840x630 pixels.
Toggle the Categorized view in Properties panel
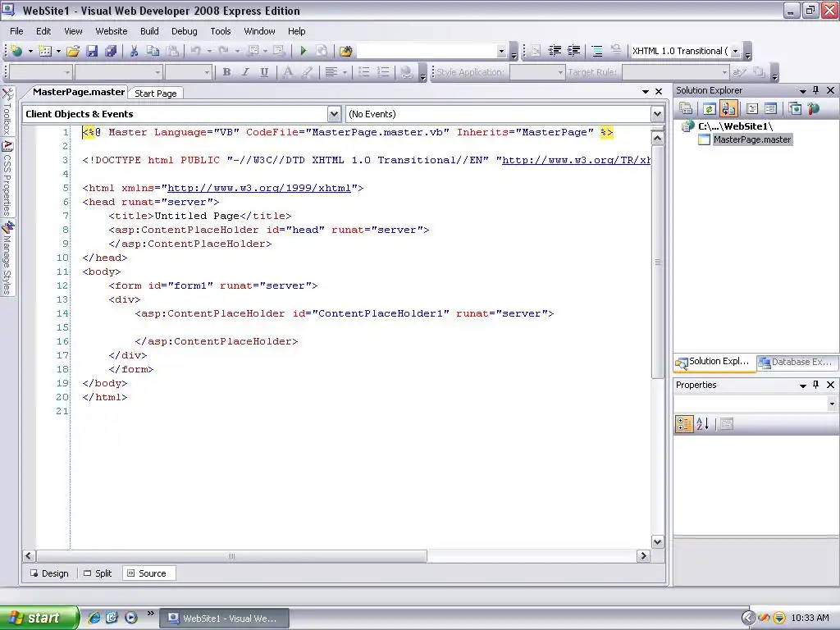(684, 424)
